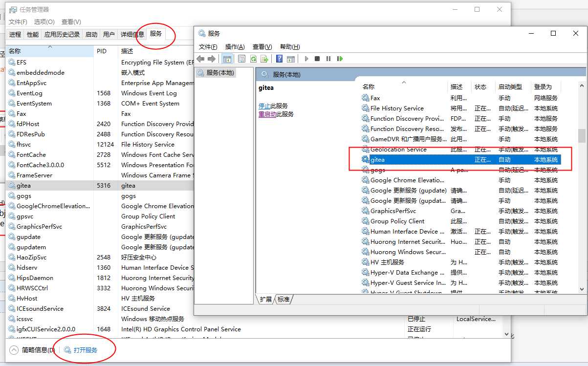Click Task Manager title bar app icon
The width and height of the screenshot is (588, 366).
(x=13, y=10)
